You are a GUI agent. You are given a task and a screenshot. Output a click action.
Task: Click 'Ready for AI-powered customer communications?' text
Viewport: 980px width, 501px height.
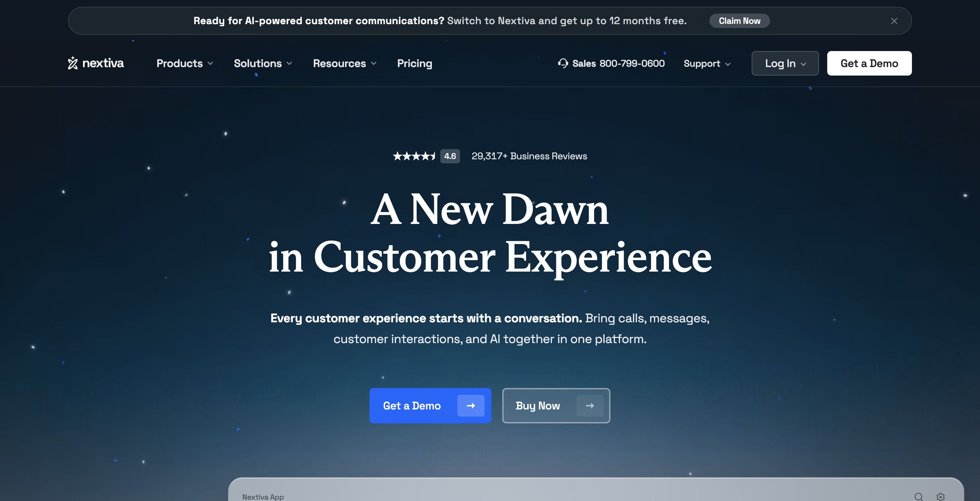(x=319, y=20)
